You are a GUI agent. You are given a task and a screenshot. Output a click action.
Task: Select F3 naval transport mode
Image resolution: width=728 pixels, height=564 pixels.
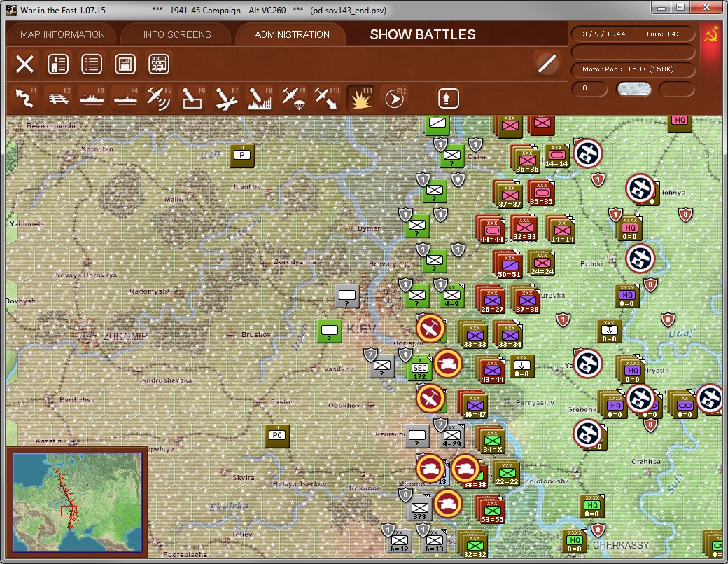pyautogui.click(x=92, y=97)
